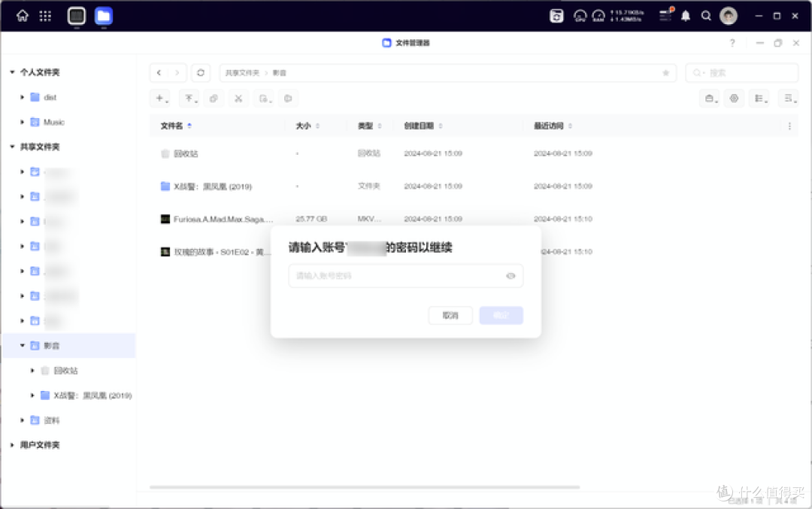Expand the Music folder arrow

pos(23,123)
